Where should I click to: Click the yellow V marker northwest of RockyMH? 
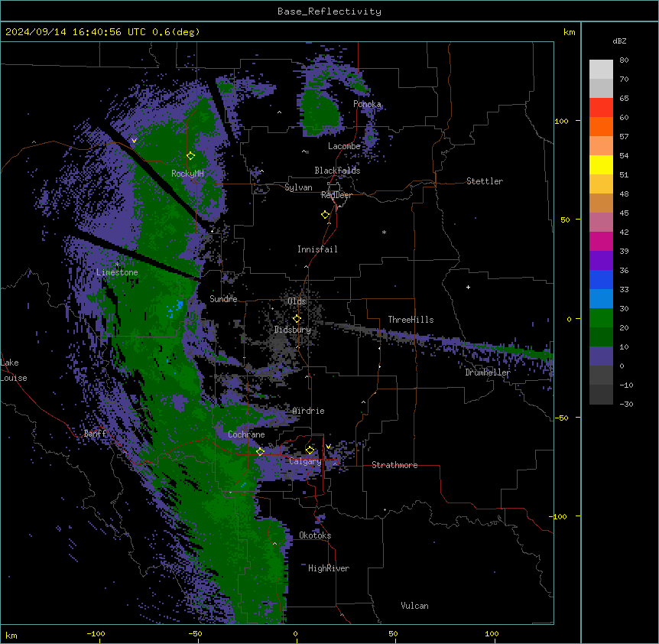pyautogui.click(x=134, y=141)
